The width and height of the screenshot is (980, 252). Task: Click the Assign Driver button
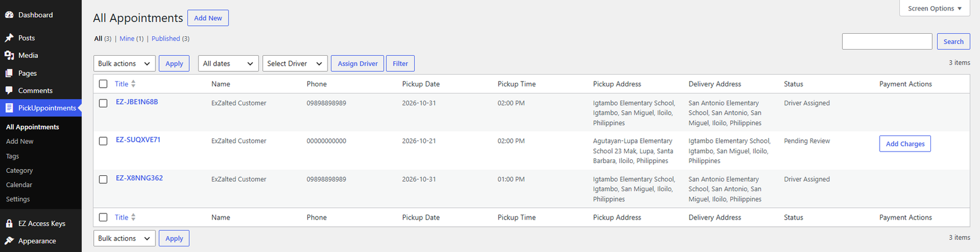pos(358,64)
